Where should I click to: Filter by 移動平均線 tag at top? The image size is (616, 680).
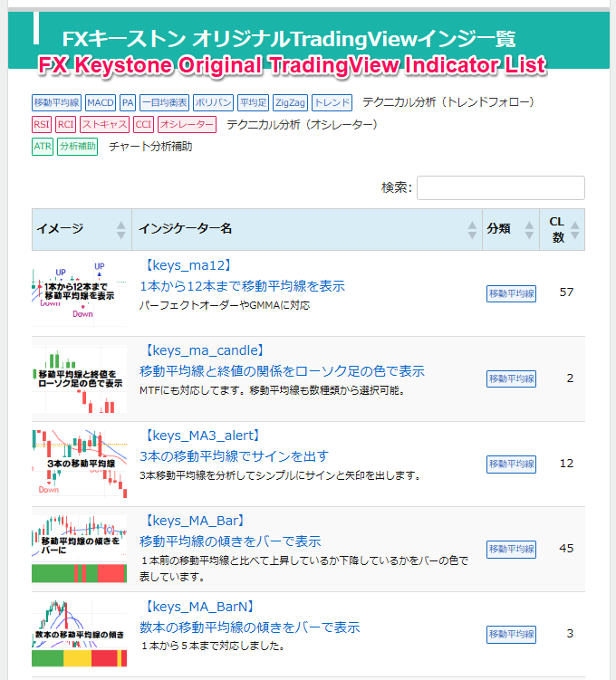point(56,103)
